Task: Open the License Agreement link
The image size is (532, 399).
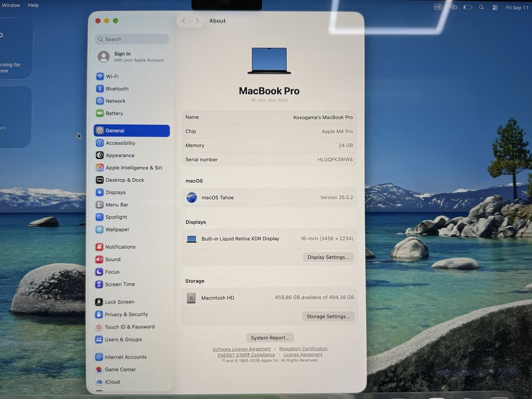Action: click(303, 355)
